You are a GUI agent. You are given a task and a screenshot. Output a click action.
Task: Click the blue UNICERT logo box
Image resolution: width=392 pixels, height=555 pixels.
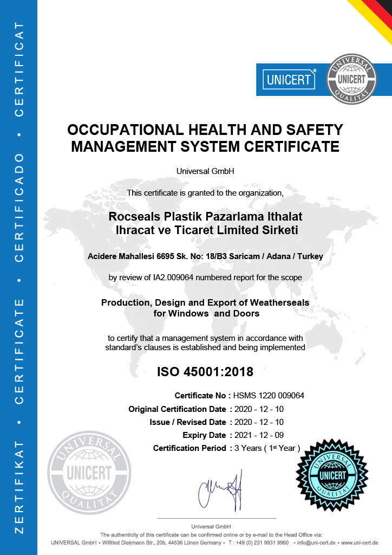pyautogui.click(x=289, y=79)
